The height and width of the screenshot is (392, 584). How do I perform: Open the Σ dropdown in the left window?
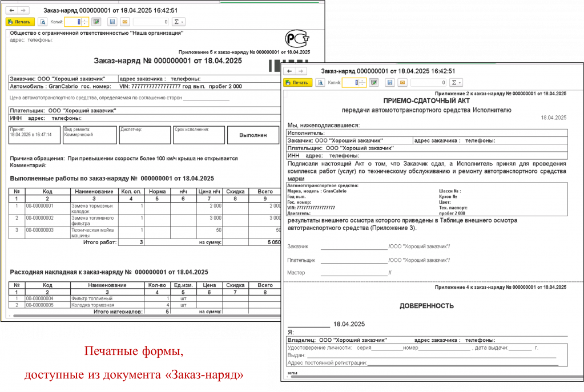[179, 22]
